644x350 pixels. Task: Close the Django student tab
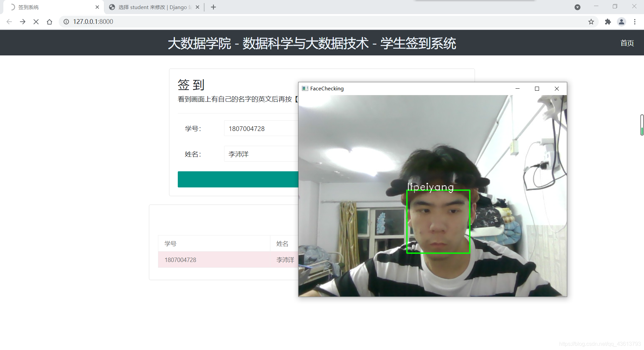click(198, 7)
